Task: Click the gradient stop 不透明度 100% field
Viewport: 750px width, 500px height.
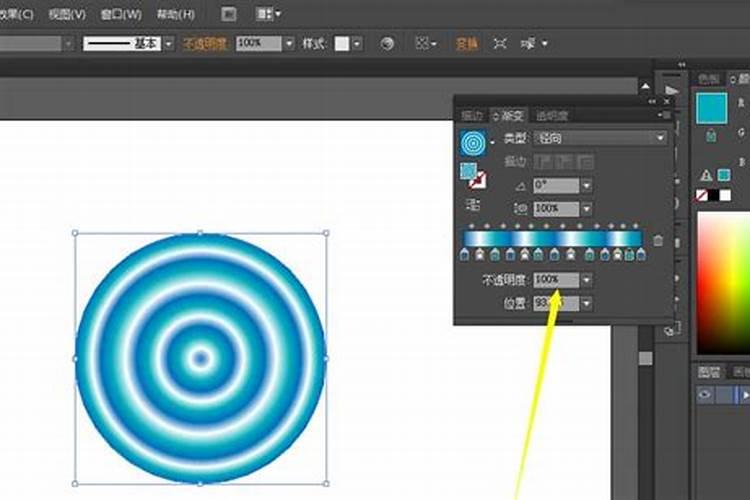Action: click(x=556, y=280)
